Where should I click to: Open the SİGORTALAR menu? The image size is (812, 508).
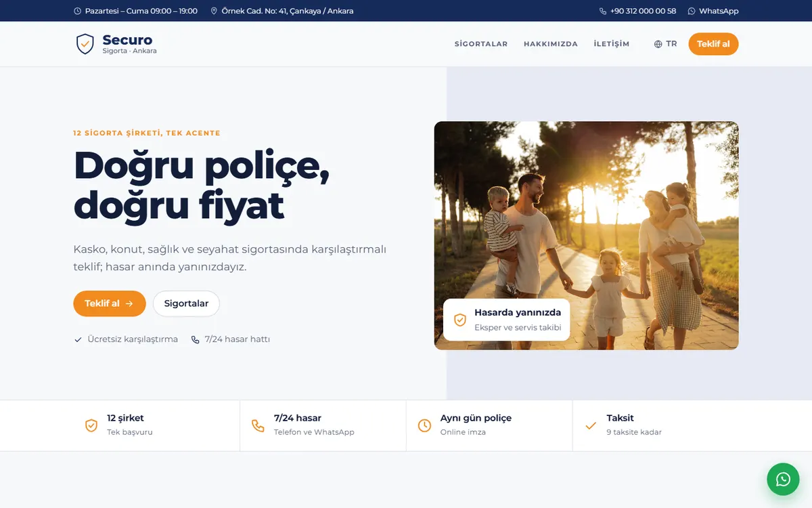pyautogui.click(x=481, y=44)
